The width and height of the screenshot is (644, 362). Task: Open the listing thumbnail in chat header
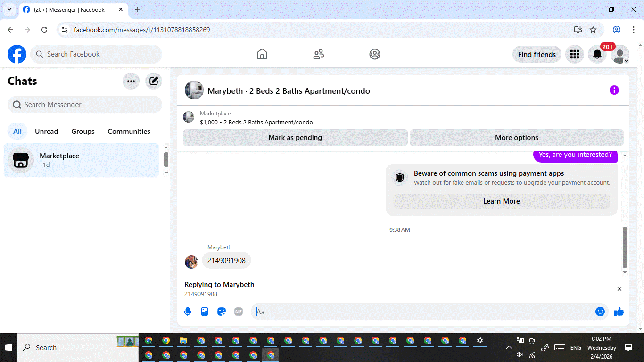pyautogui.click(x=194, y=90)
